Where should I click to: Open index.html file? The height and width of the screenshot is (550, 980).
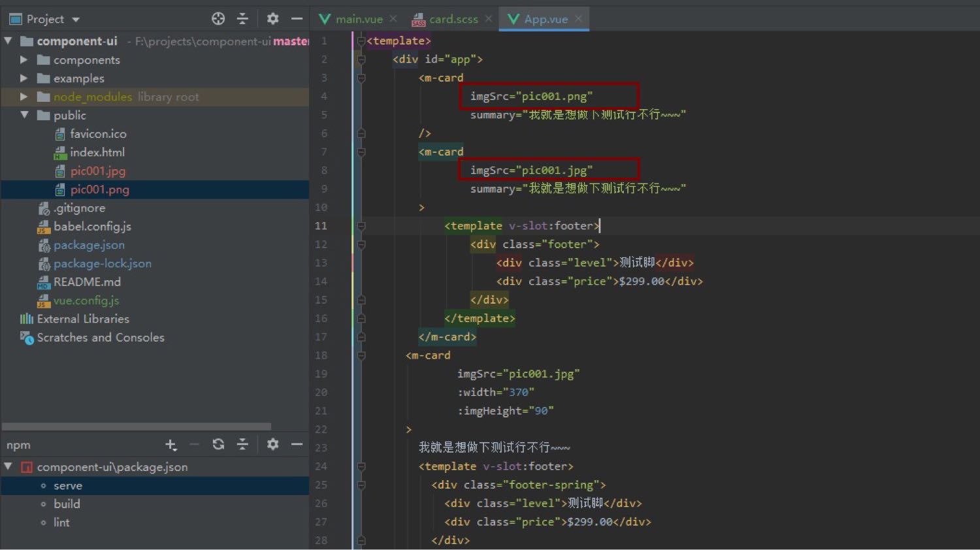point(97,152)
